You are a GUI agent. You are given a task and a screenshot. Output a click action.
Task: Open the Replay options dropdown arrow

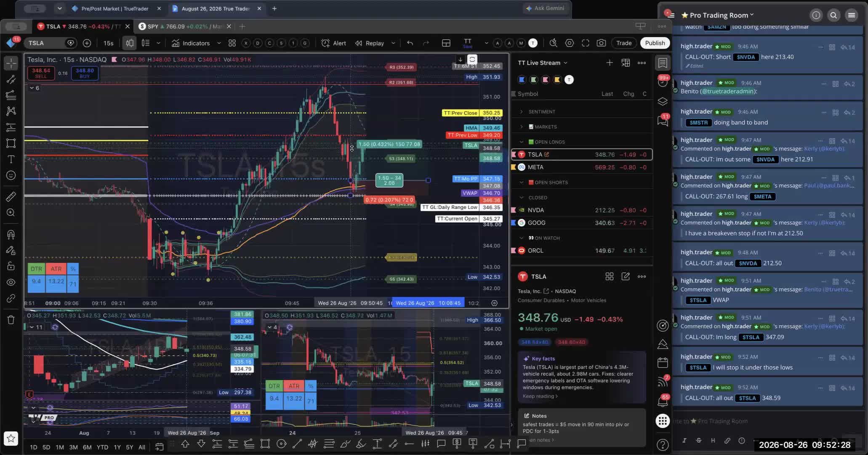tap(393, 43)
